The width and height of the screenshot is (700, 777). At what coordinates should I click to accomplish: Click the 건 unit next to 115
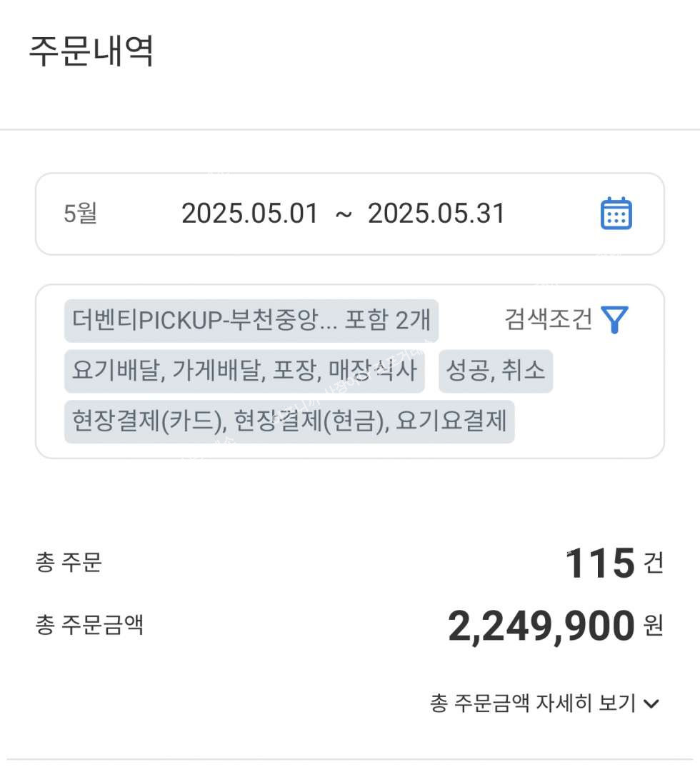653,564
